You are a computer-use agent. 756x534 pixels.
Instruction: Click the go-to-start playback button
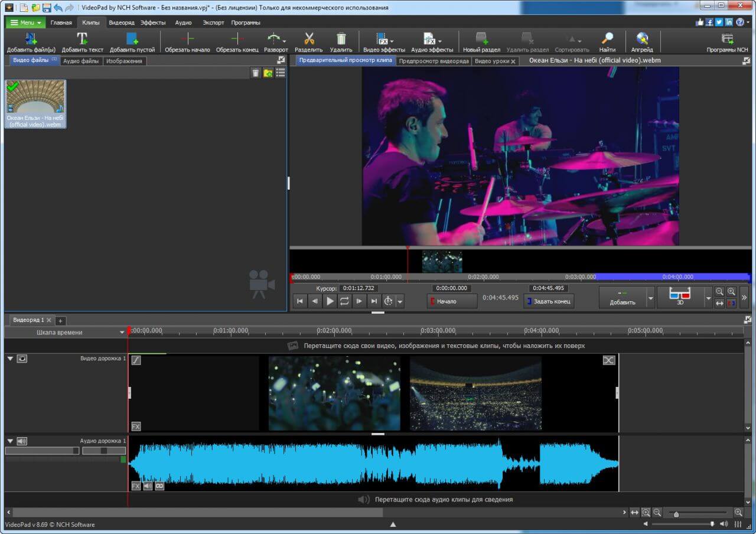(300, 301)
